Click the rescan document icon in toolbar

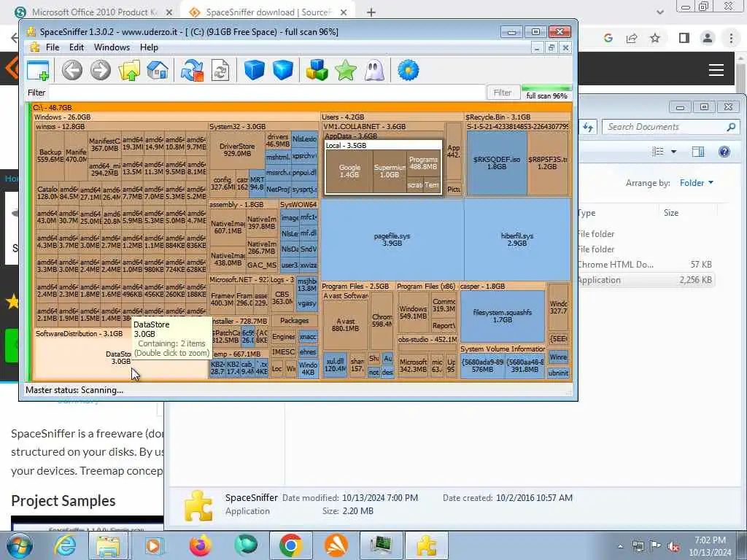pos(220,71)
